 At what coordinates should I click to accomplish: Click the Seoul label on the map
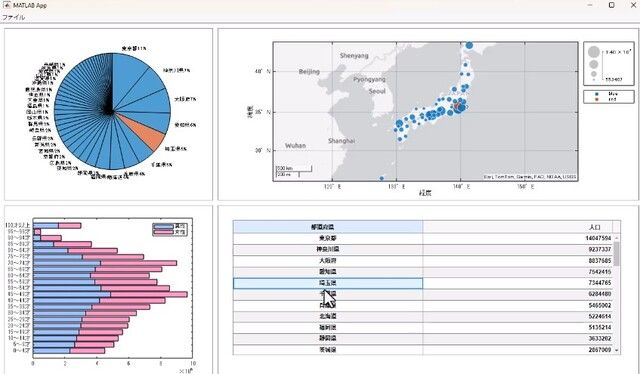click(377, 91)
